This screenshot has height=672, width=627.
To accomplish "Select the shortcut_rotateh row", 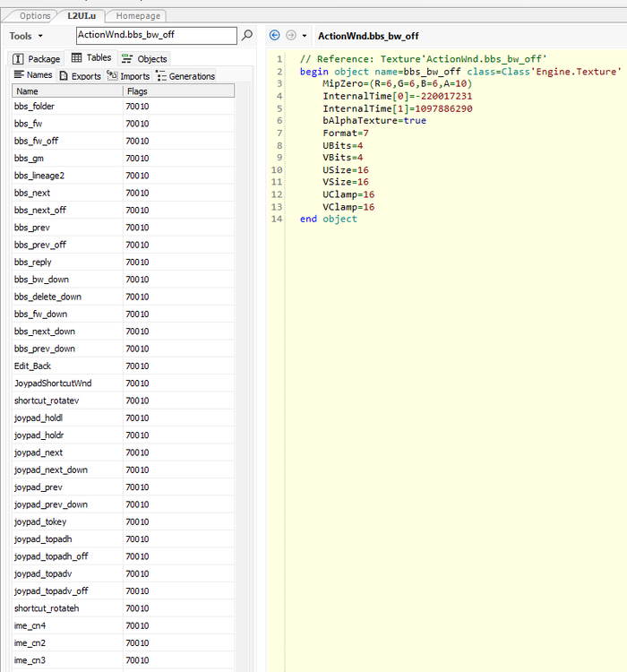I will (47, 608).
